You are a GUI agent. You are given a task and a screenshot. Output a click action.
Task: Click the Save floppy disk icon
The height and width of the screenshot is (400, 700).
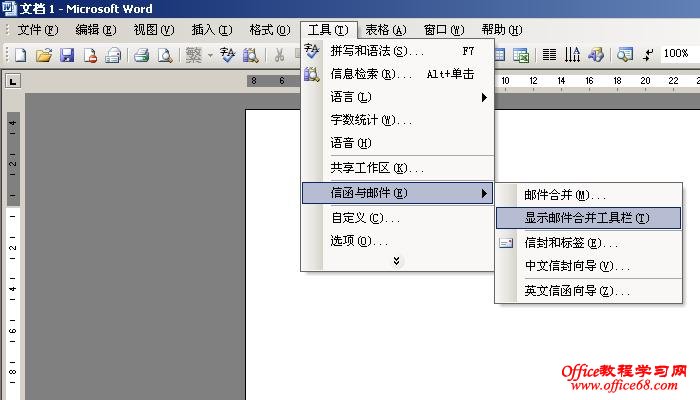tap(67, 55)
